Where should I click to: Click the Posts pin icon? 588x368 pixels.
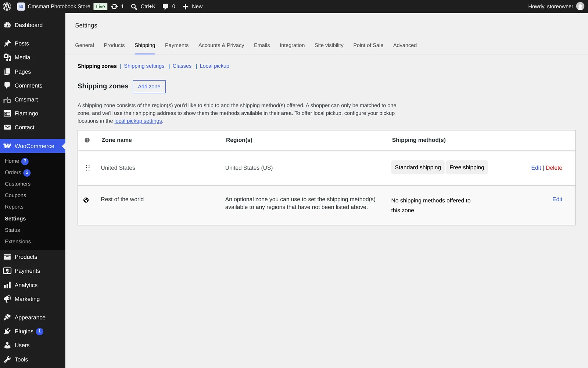pos(7,43)
